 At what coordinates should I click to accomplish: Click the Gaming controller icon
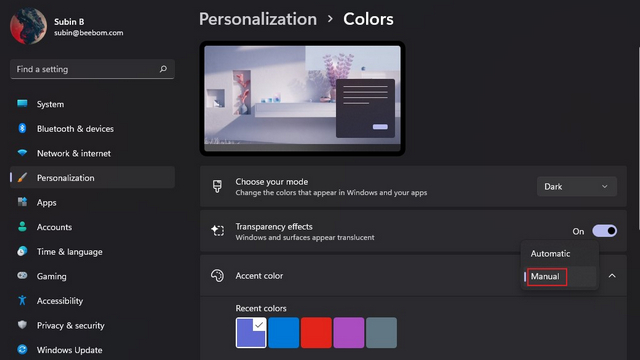click(22, 276)
